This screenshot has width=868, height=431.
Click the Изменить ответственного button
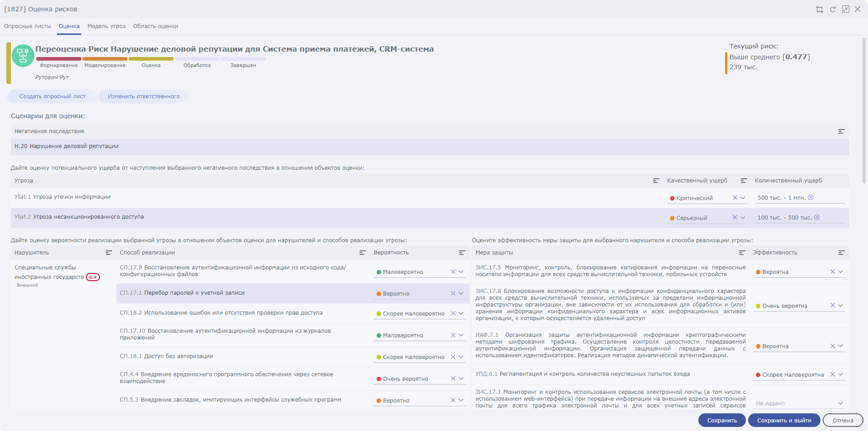[144, 96]
